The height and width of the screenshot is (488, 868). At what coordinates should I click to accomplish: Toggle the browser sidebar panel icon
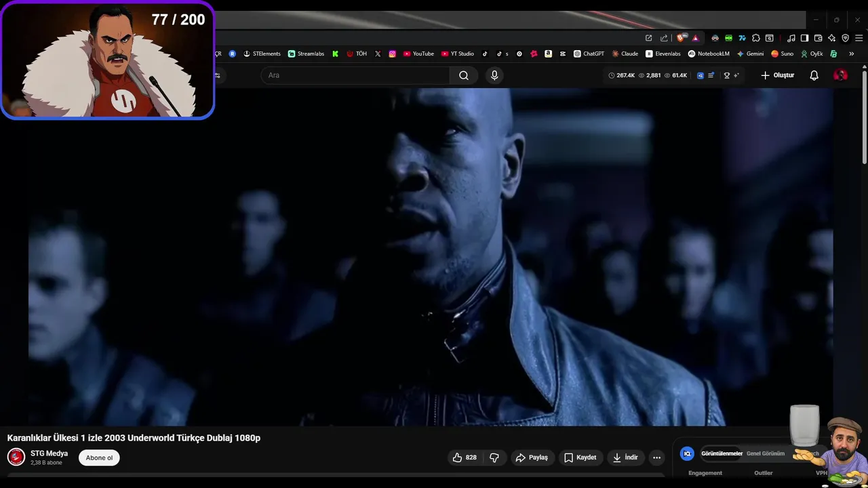click(804, 38)
